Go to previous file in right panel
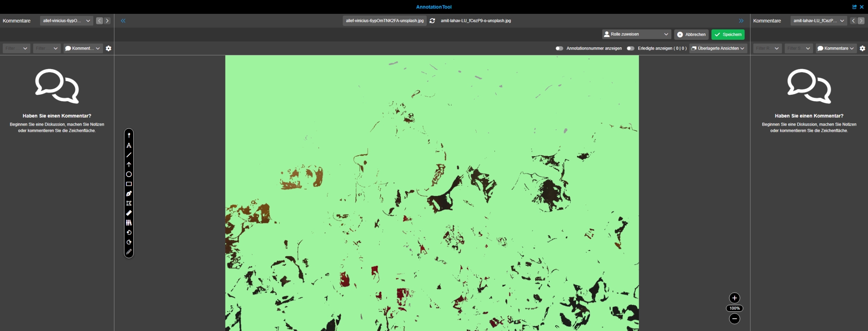The height and width of the screenshot is (331, 868). [x=853, y=21]
